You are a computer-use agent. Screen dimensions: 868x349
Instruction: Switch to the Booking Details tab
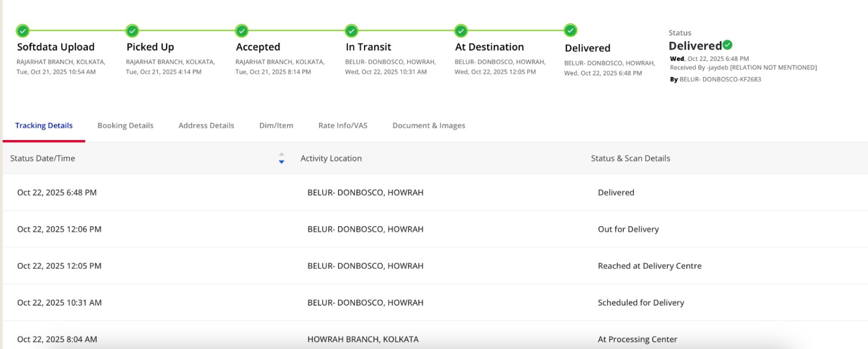[x=126, y=126]
